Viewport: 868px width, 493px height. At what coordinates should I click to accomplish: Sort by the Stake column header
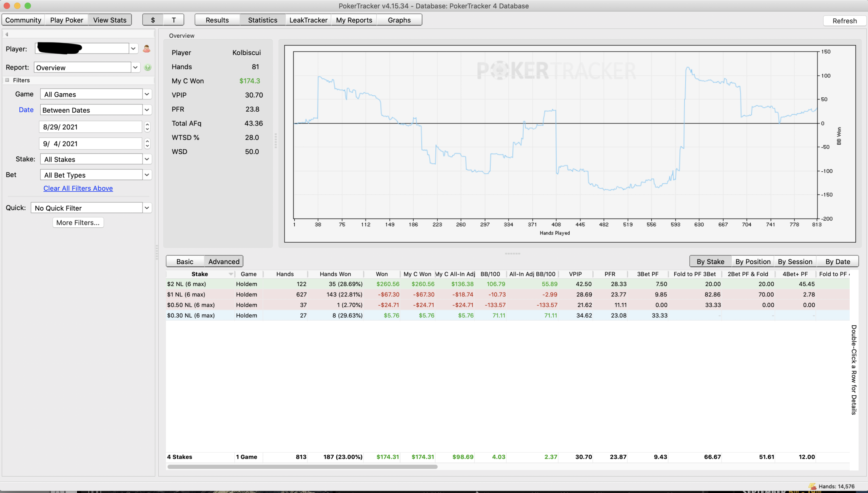[200, 274]
